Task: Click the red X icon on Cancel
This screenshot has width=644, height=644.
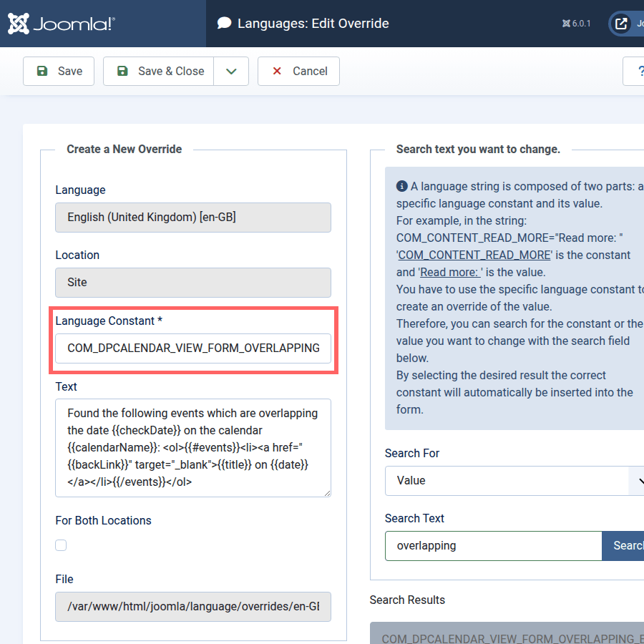Action: 277,71
